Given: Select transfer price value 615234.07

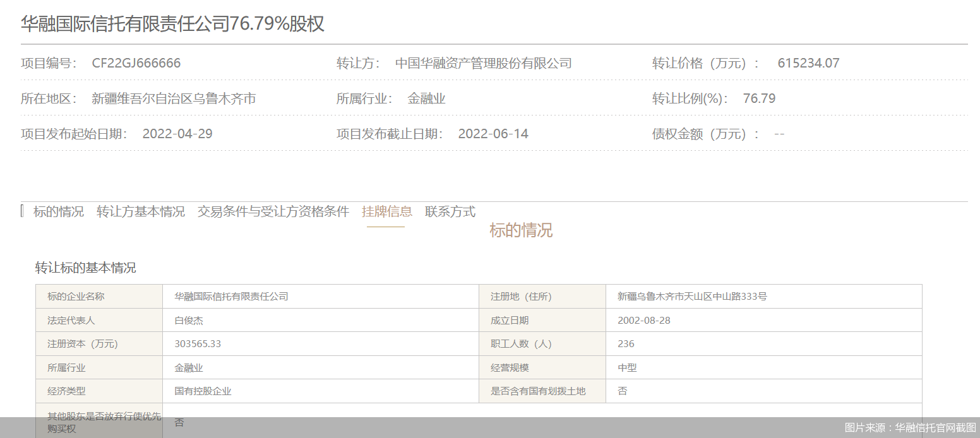Looking at the screenshot, I should (x=809, y=63).
